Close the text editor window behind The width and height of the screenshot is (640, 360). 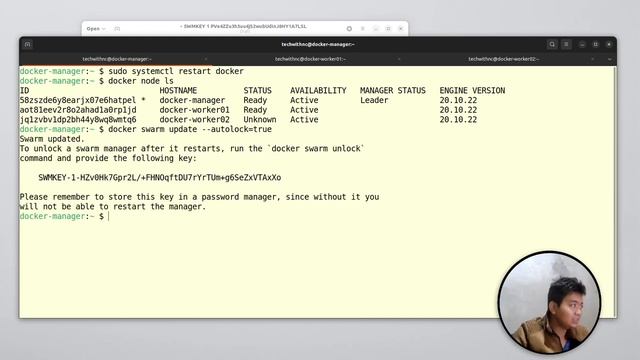(x=401, y=29)
